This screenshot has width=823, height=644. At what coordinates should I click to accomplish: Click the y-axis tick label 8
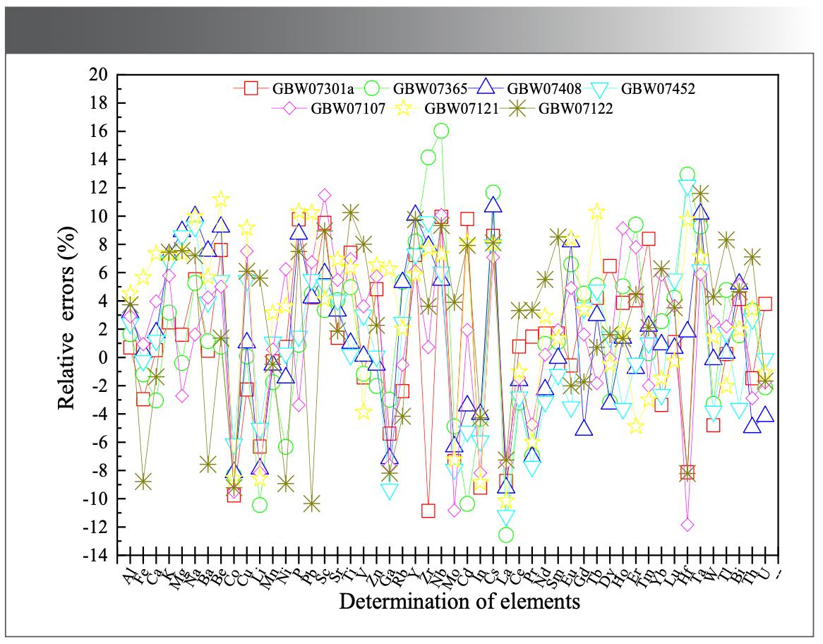(102, 245)
